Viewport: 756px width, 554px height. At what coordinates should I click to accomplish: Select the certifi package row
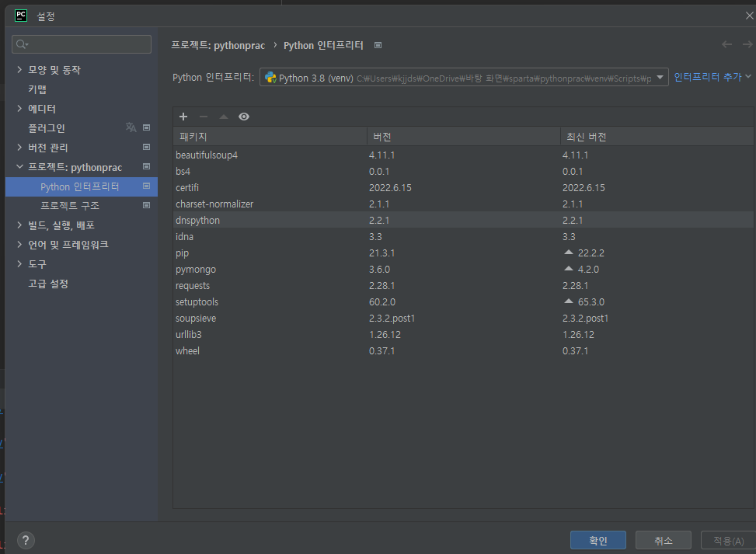tap(463, 187)
